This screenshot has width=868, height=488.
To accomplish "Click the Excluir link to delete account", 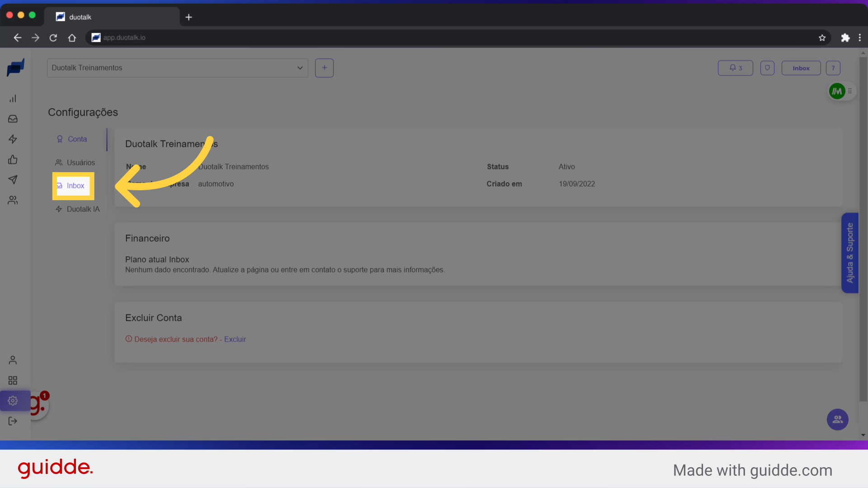I will coord(235,339).
